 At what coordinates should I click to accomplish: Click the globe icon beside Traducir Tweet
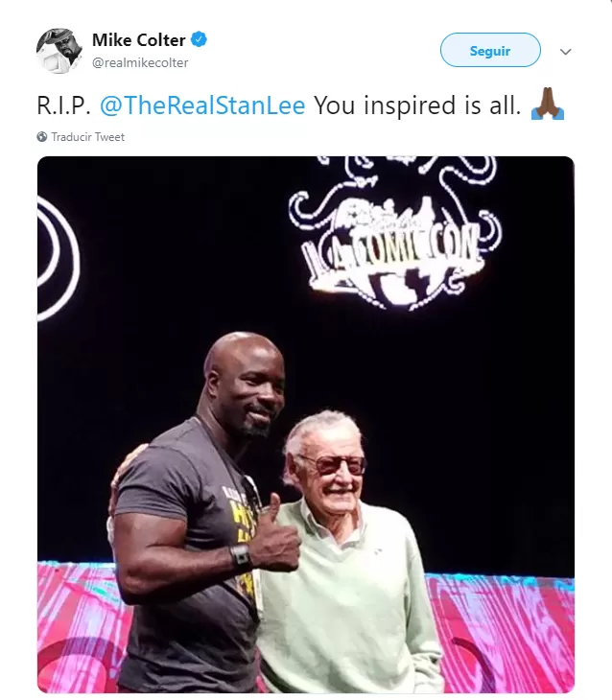(42, 136)
